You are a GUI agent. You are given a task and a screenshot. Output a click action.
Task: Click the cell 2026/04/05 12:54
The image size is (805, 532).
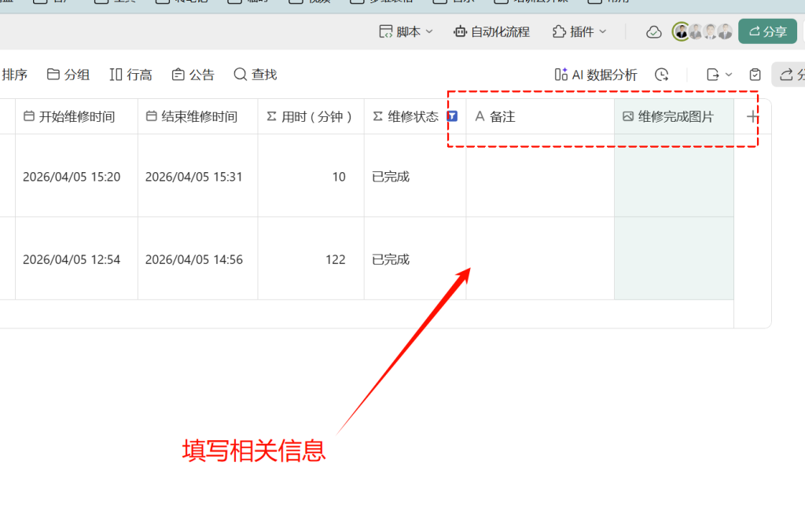pos(76,259)
